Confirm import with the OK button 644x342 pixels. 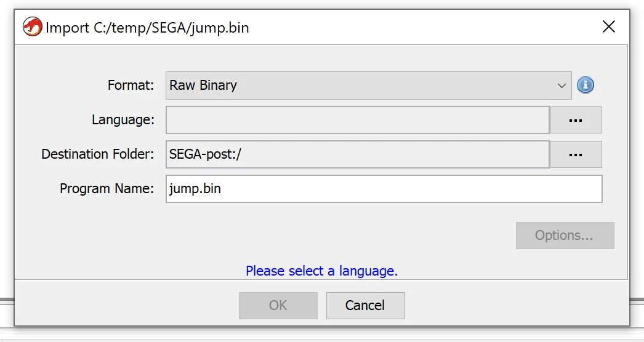click(278, 306)
